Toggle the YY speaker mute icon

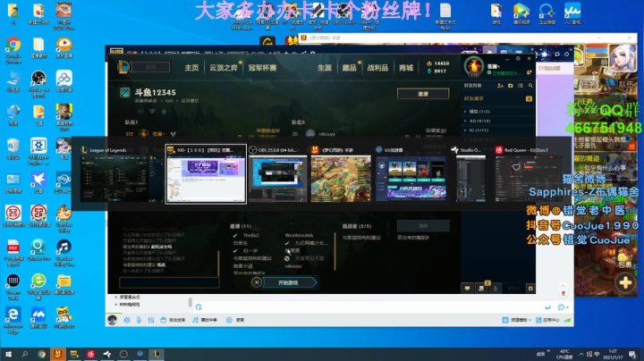[127, 320]
